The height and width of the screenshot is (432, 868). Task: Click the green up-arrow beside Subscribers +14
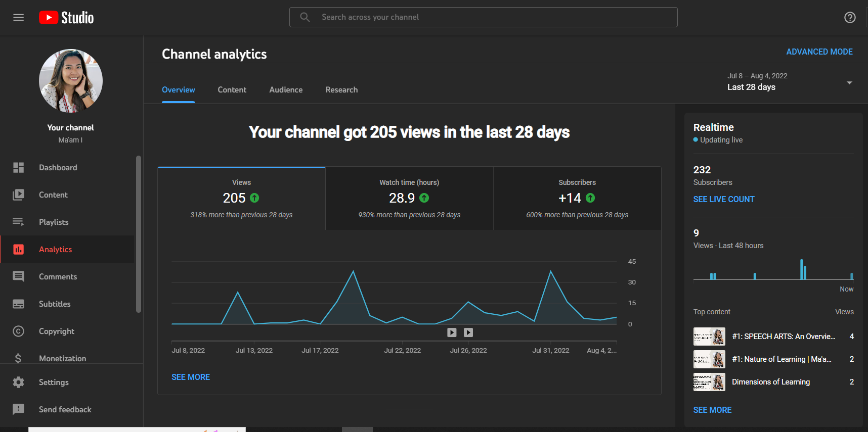tap(590, 198)
